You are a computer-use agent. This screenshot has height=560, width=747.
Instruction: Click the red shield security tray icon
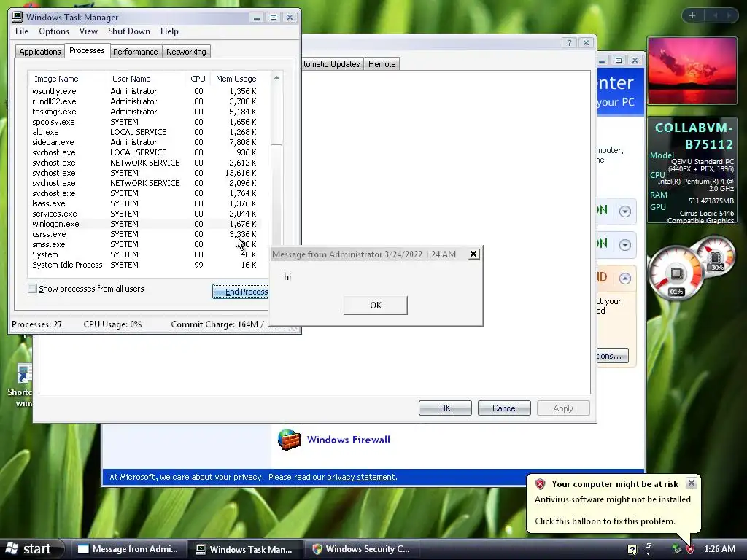coord(690,549)
